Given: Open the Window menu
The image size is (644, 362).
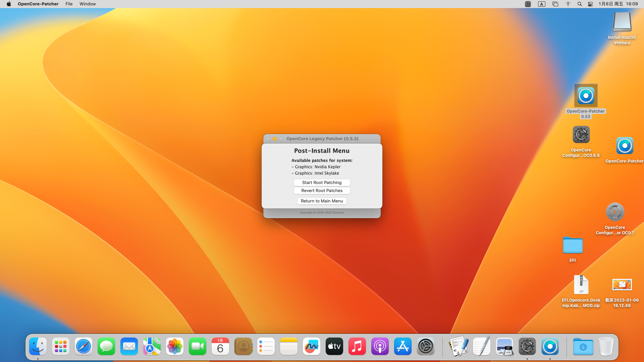Looking at the screenshot, I should pyautogui.click(x=88, y=4).
